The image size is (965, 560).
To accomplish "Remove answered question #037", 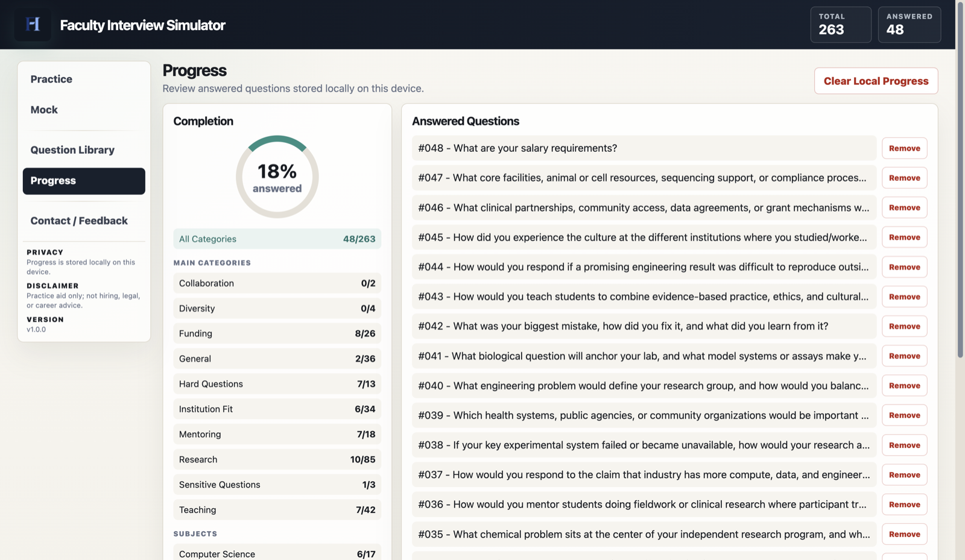I will (x=904, y=474).
